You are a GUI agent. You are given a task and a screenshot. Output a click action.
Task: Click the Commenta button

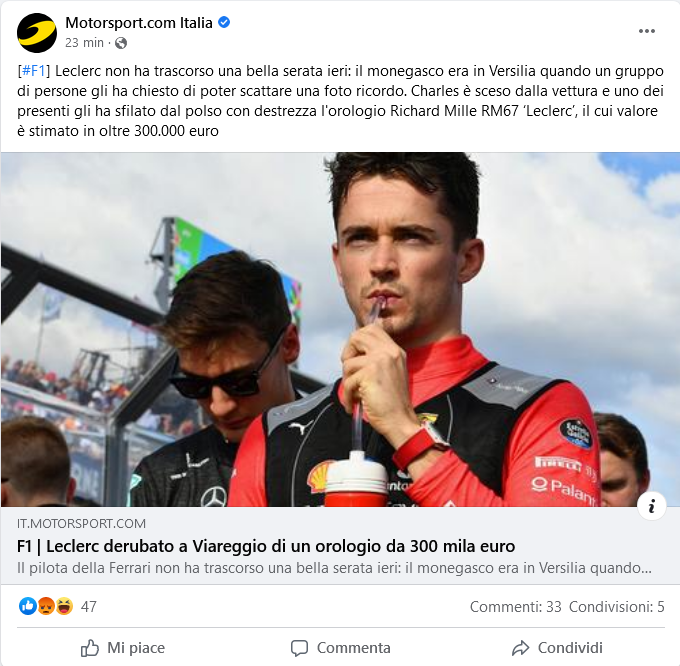340,648
